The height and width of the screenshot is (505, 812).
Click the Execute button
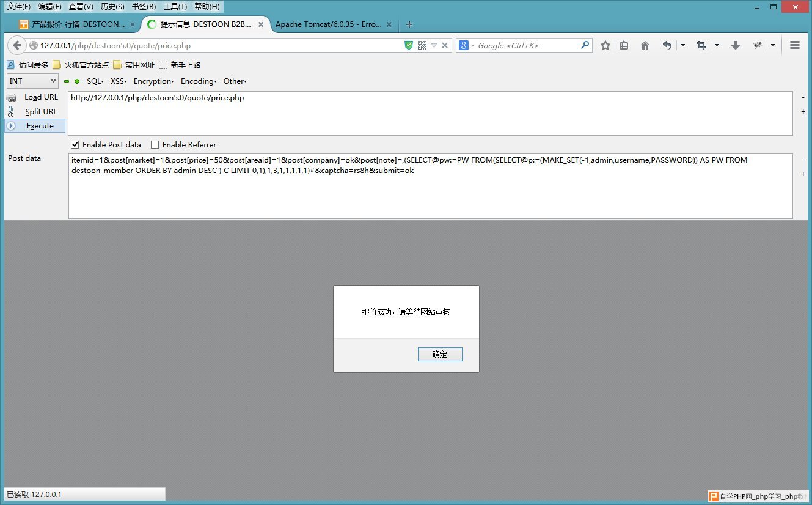pyautogui.click(x=35, y=126)
